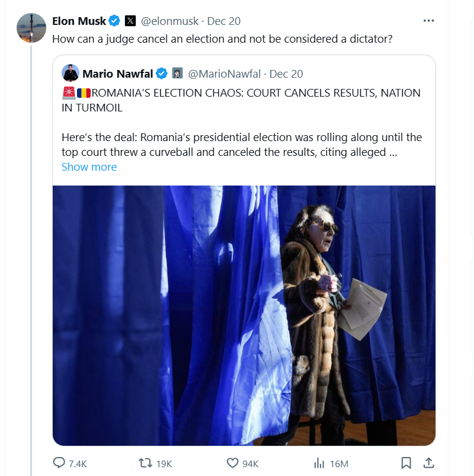Bookmark this post
Image resolution: width=474 pixels, height=476 pixels.
click(406, 463)
